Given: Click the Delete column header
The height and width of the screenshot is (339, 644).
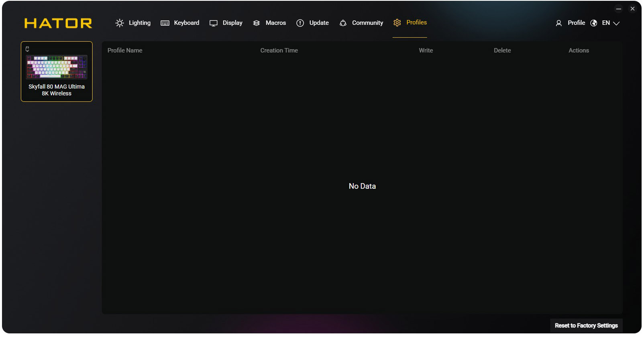Looking at the screenshot, I should point(502,51).
